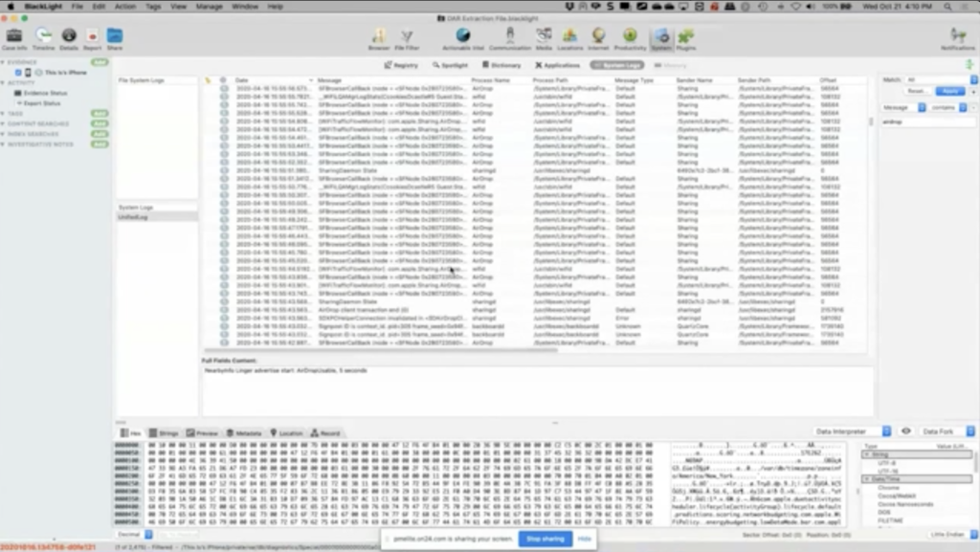Toggle the Data Interpreter eye visibility button
The width and height of the screenshot is (980, 552).
tap(905, 431)
